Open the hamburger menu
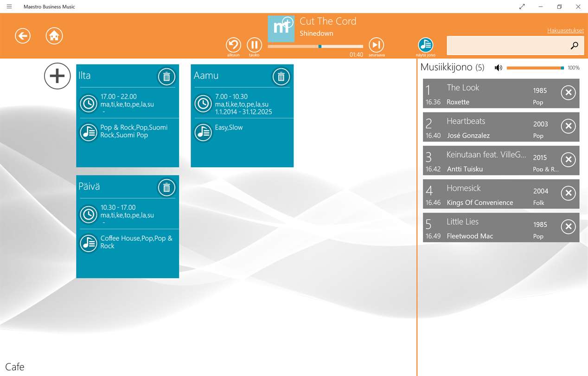This screenshot has height=376, width=588. [x=9, y=6]
